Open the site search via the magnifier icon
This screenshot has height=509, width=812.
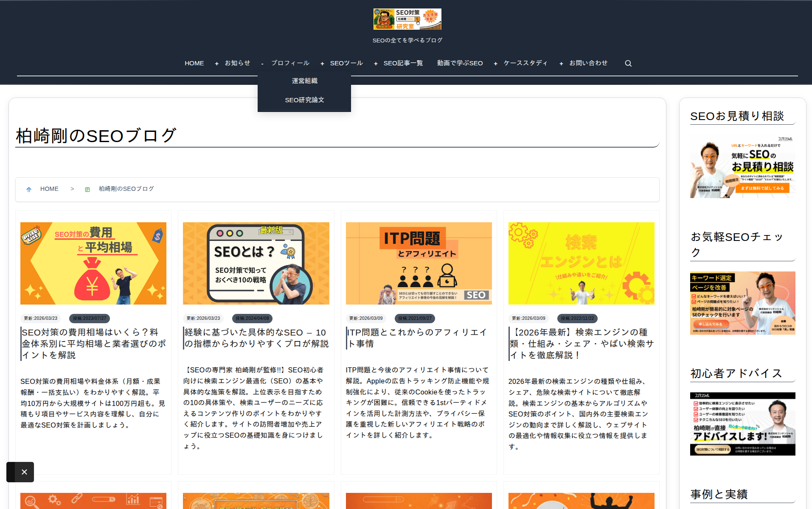pos(628,63)
